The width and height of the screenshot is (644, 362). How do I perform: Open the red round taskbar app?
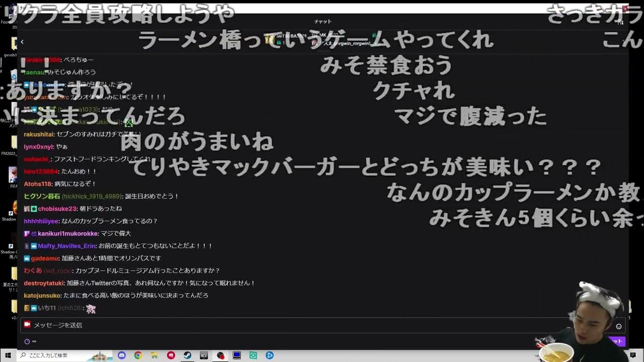[171, 355]
